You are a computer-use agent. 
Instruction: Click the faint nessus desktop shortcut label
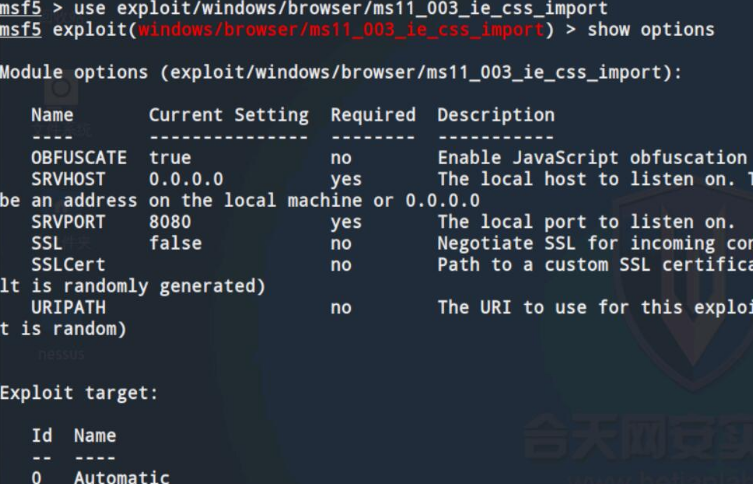click(x=61, y=354)
